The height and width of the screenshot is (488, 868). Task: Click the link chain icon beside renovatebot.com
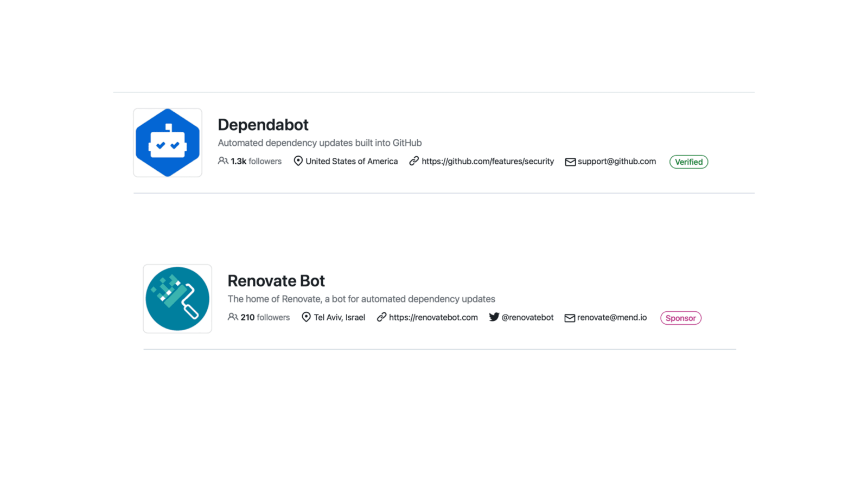pyautogui.click(x=381, y=317)
